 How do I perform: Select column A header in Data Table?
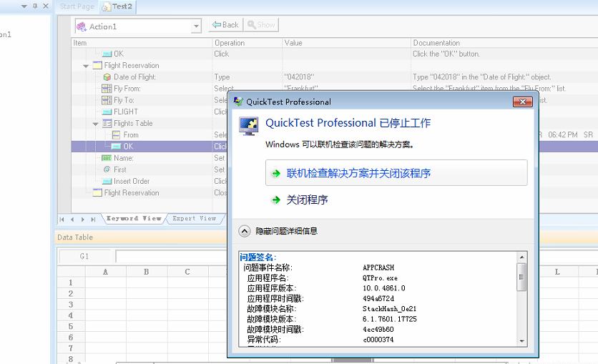(x=106, y=272)
